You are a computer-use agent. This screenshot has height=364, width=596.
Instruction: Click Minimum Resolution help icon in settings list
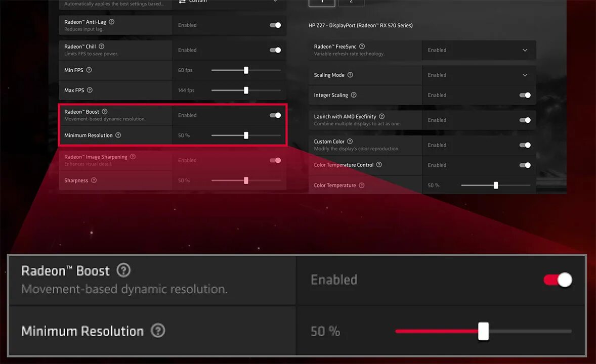[118, 135]
